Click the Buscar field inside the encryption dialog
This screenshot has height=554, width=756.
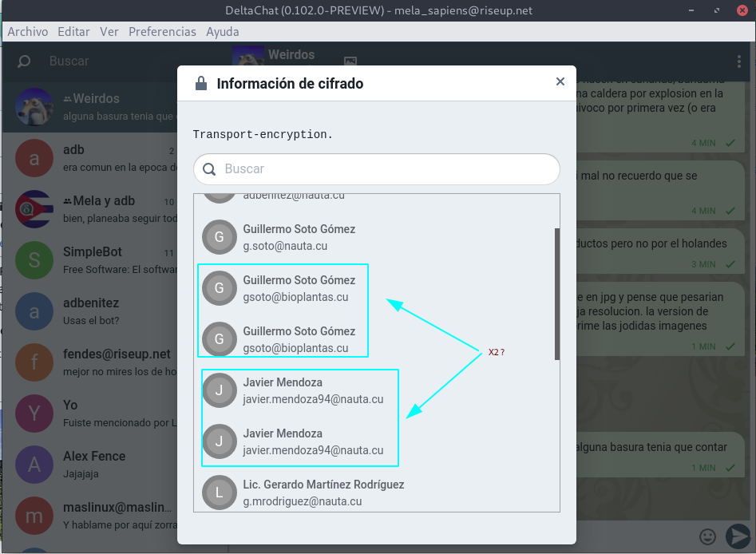[x=377, y=168]
